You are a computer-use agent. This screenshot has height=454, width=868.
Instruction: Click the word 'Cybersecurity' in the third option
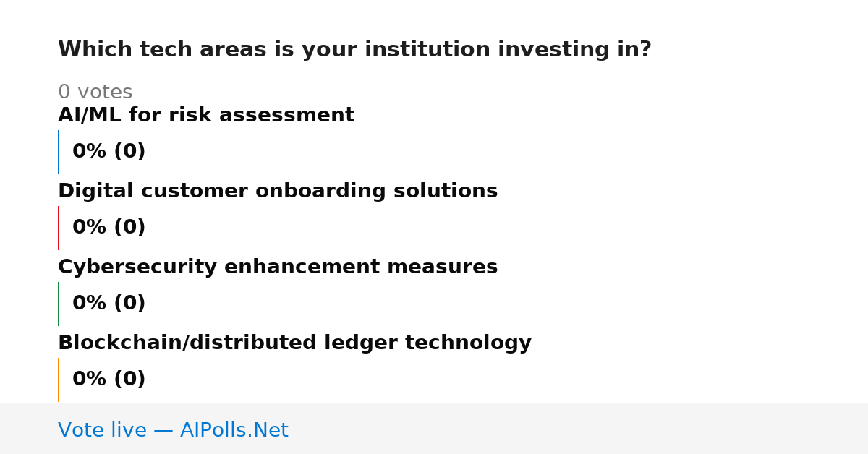(x=137, y=267)
